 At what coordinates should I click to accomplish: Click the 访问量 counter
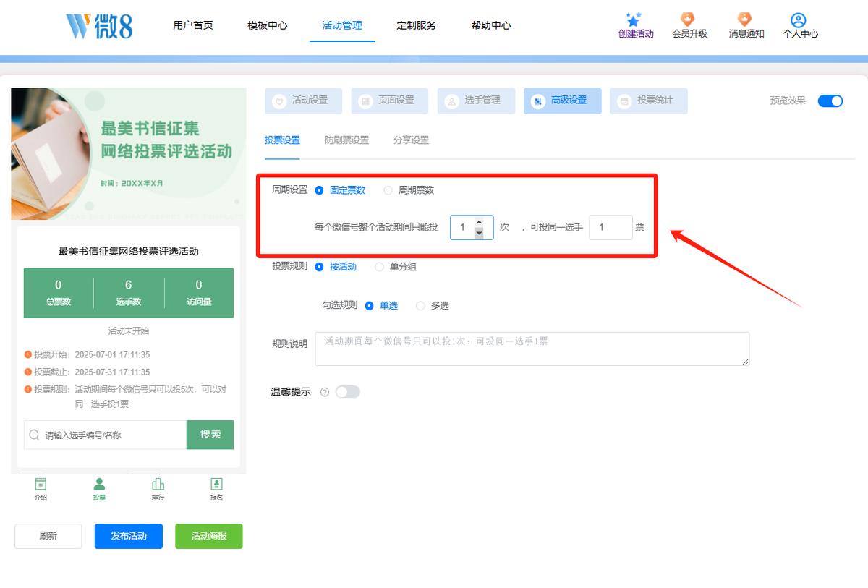199,293
